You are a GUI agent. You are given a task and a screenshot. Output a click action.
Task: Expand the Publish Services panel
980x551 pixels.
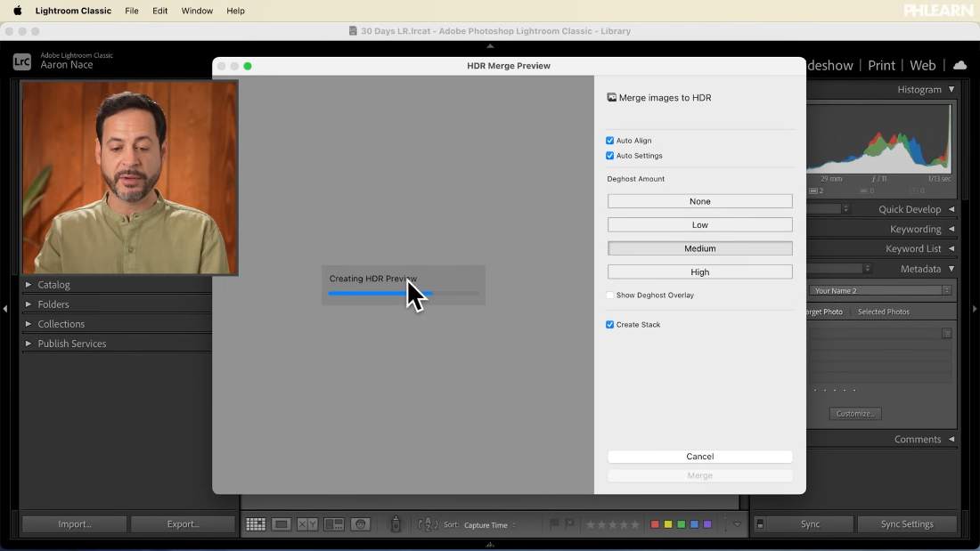(x=29, y=344)
